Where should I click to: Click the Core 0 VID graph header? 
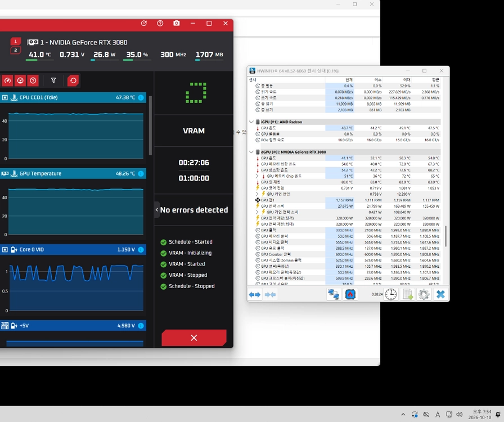73,250
